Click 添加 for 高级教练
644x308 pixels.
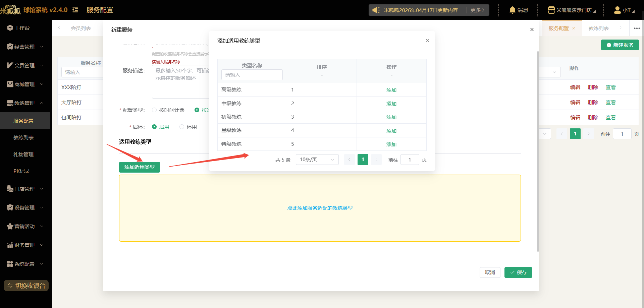pyautogui.click(x=391, y=90)
